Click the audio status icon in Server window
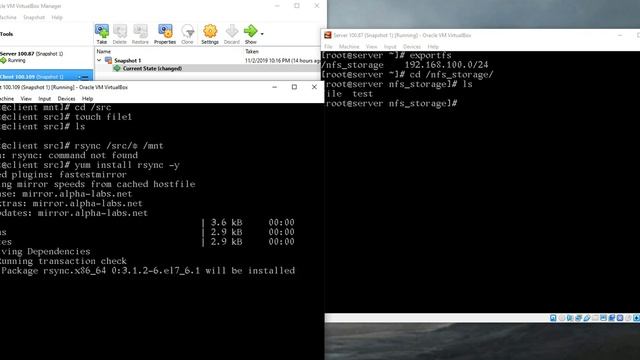 tap(570, 318)
